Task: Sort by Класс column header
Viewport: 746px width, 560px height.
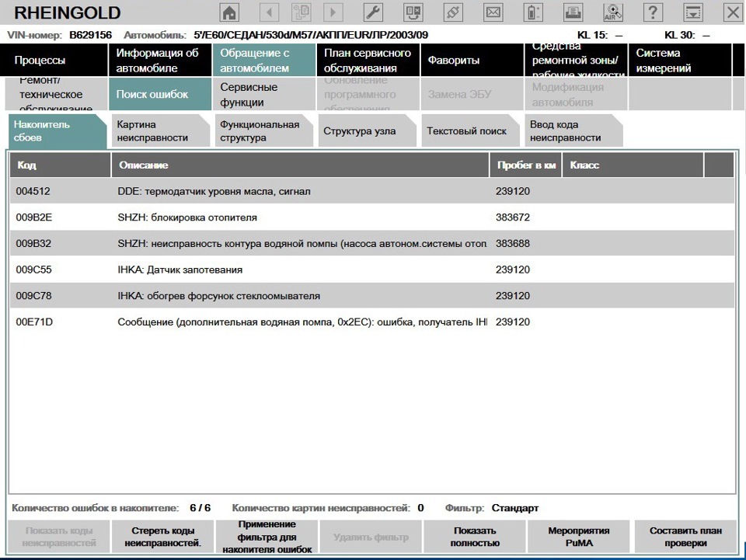Action: point(633,165)
